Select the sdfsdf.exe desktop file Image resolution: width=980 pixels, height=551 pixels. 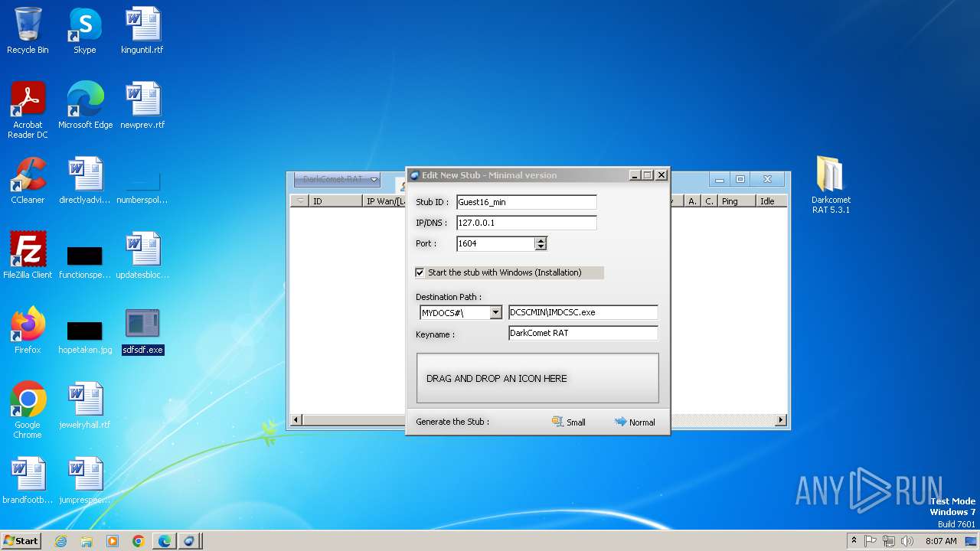[x=142, y=330]
